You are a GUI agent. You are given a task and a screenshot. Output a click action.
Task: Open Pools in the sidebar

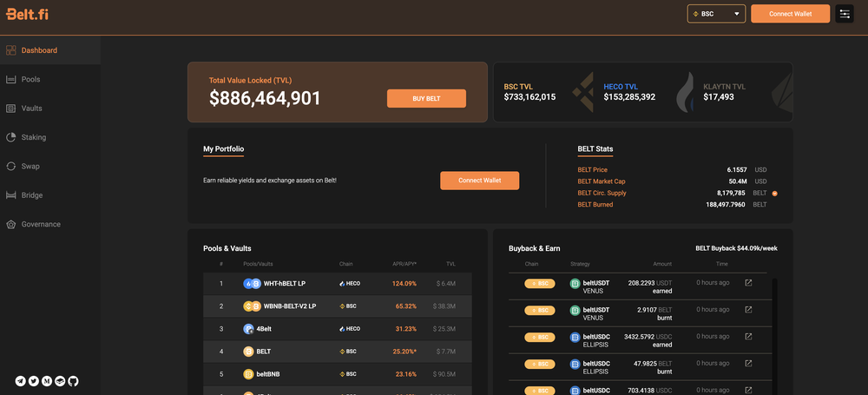pyautogui.click(x=50, y=79)
